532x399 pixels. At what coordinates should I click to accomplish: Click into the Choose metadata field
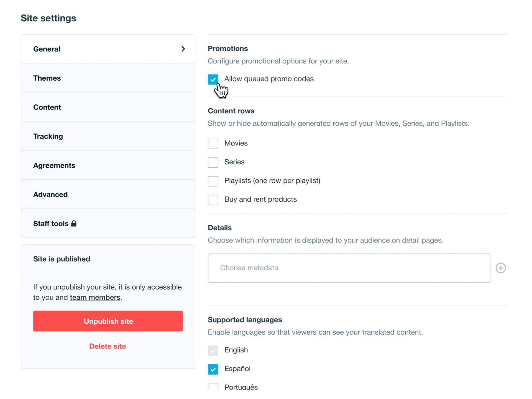tap(349, 268)
